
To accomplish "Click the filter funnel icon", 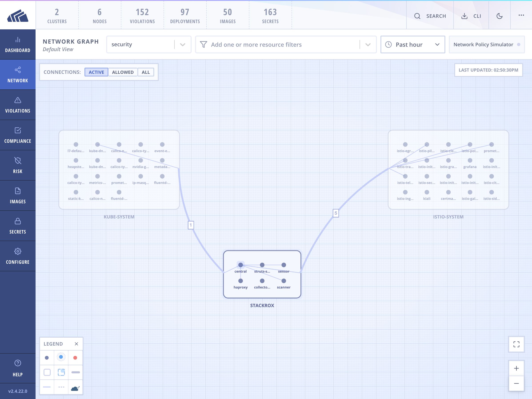I will 204,44.
